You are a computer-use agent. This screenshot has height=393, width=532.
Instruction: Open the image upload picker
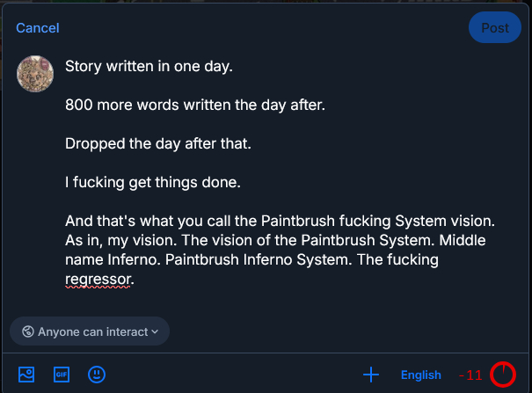(x=26, y=375)
